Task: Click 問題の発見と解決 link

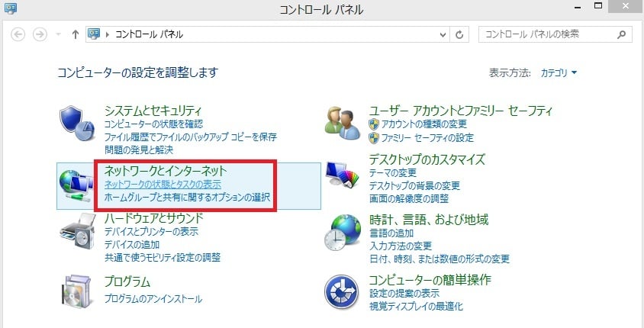Action: tap(139, 150)
